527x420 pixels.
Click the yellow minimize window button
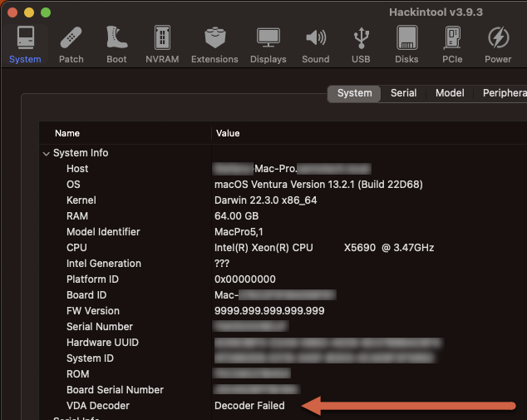(x=29, y=12)
